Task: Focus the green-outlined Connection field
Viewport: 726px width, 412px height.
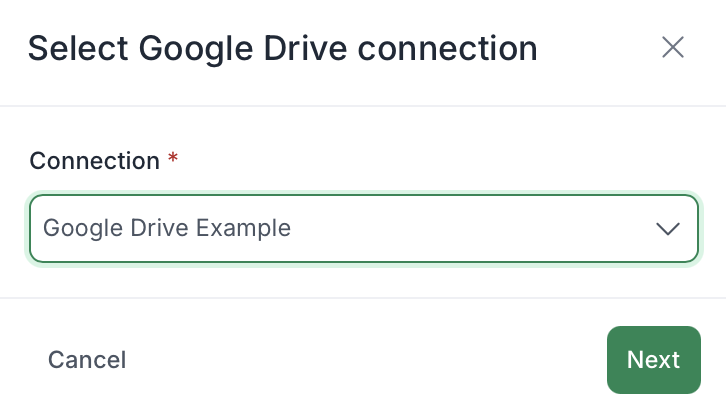Action: 363,229
